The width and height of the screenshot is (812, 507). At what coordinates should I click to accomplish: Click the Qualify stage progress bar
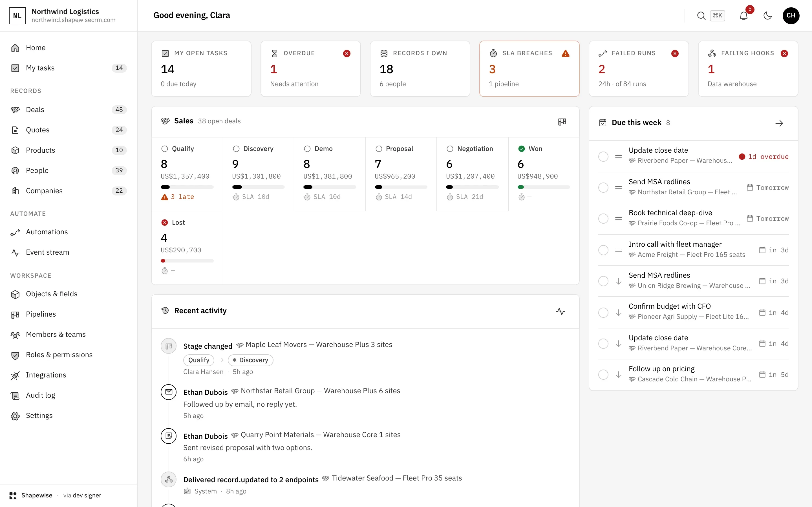[x=187, y=187]
